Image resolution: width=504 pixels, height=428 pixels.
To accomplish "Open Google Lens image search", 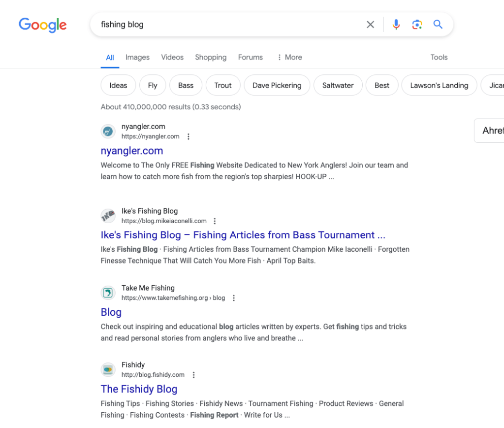I will [x=417, y=24].
